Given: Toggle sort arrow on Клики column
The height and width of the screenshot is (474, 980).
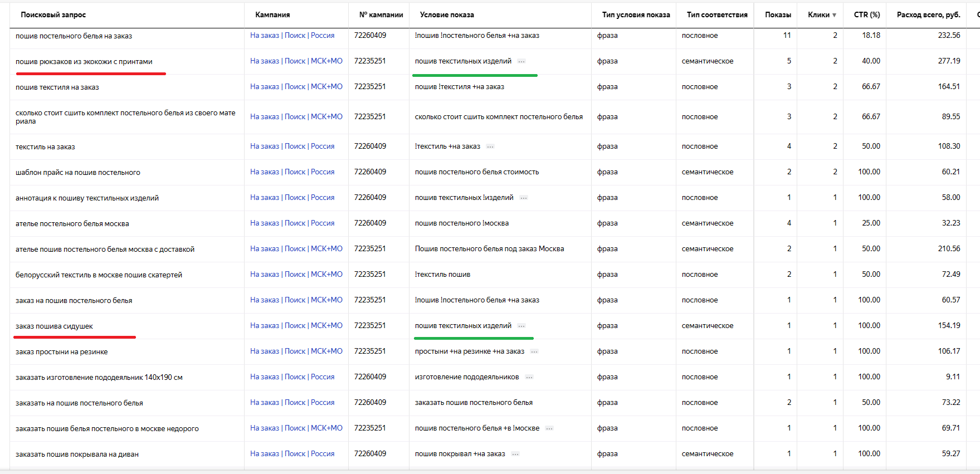Looking at the screenshot, I should pos(834,15).
